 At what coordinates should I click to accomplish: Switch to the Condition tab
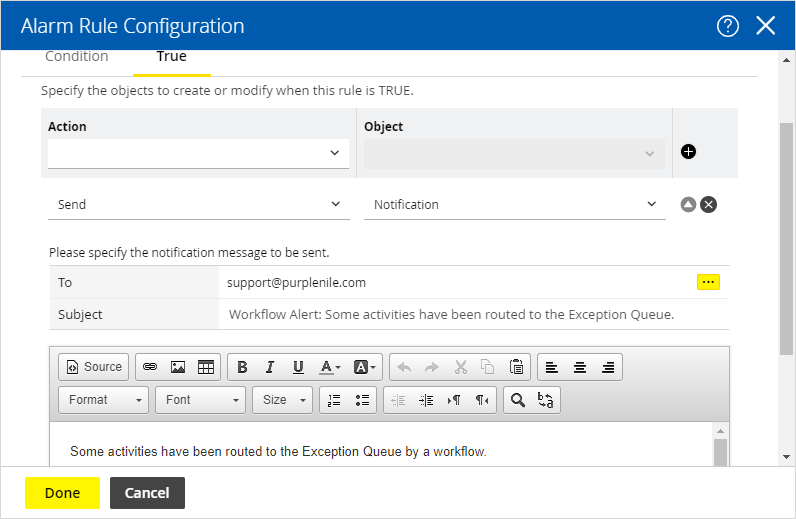point(77,56)
